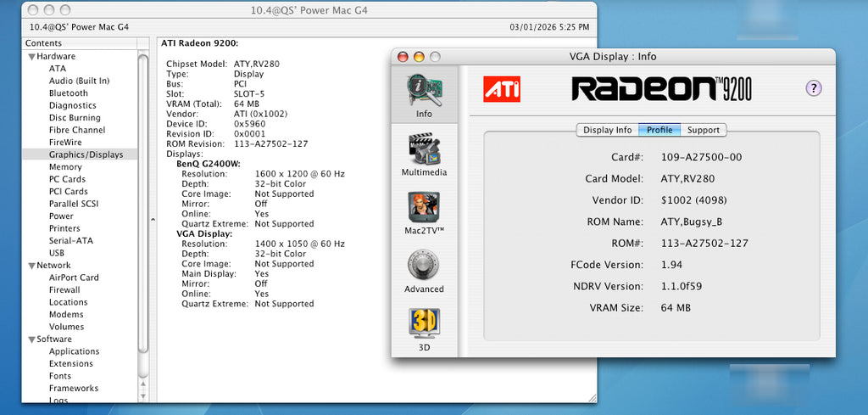The width and height of the screenshot is (868, 415).
Task: Select Applications under Software
Action: (75, 351)
